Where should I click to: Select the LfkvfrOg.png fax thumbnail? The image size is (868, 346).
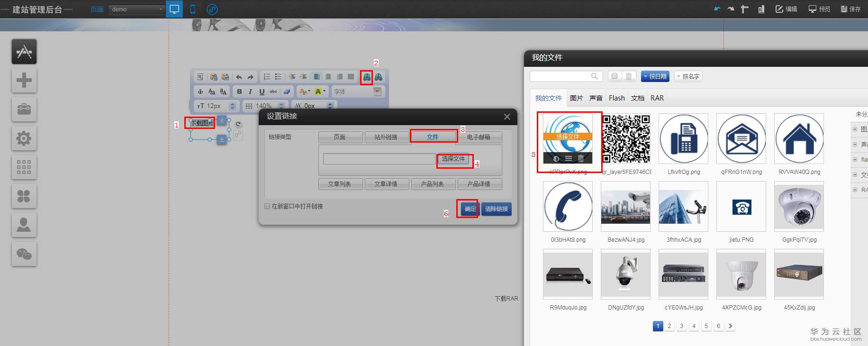click(684, 138)
